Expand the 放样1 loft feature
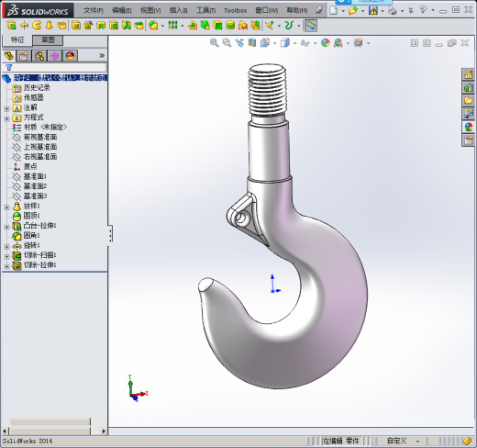The image size is (477, 448). coord(6,207)
